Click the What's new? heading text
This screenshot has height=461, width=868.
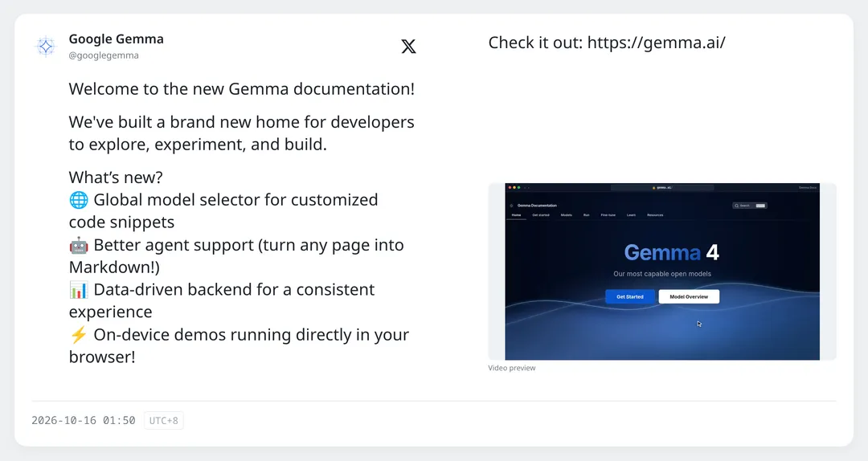[x=116, y=177]
